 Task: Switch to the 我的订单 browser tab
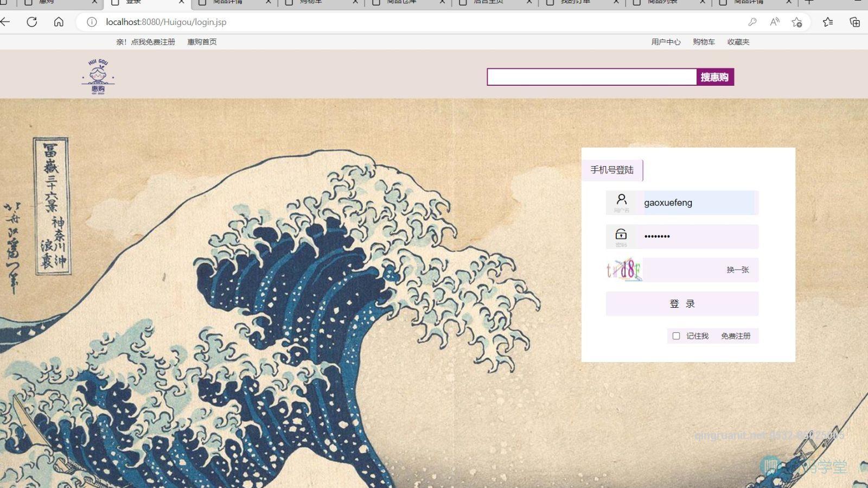click(x=576, y=2)
